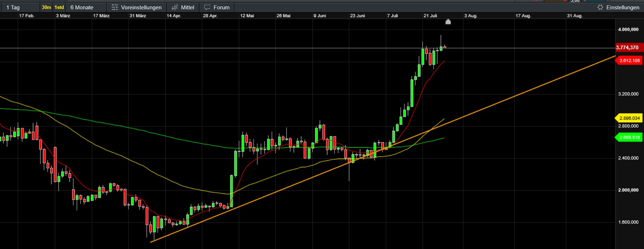The height and width of the screenshot is (249, 644).
Task: Open the Mittel chart style menu
Action: [x=183, y=7]
